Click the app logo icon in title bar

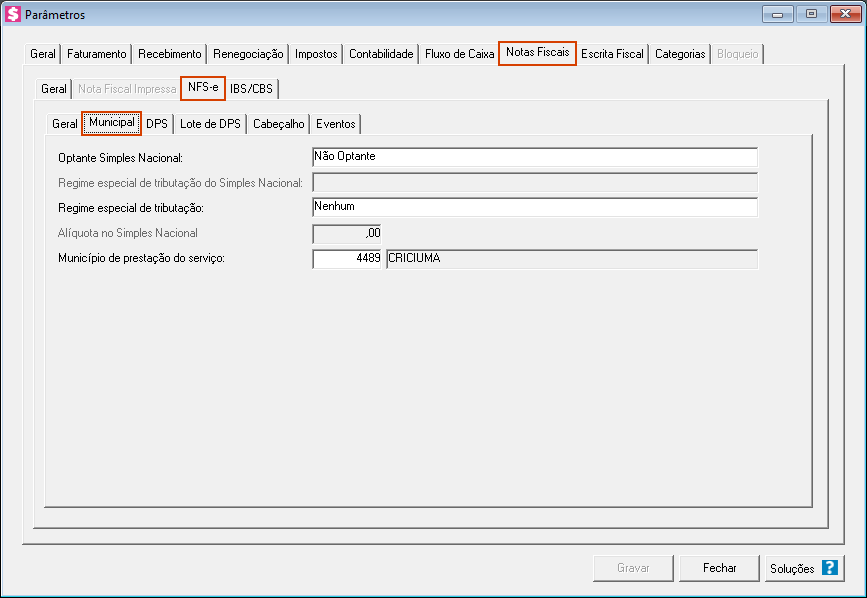13,15
